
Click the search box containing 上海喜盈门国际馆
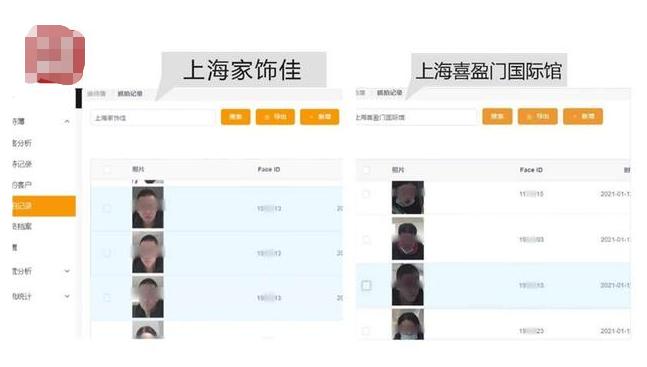click(x=416, y=117)
